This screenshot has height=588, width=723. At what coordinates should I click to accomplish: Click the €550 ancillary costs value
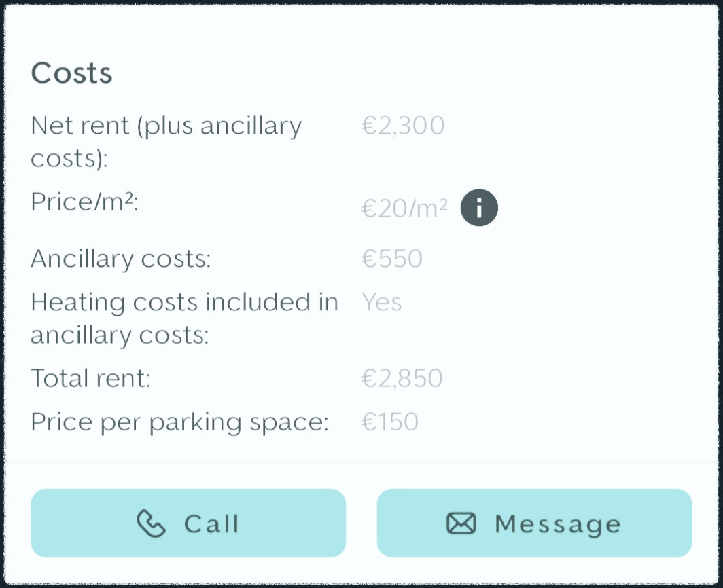(x=392, y=259)
